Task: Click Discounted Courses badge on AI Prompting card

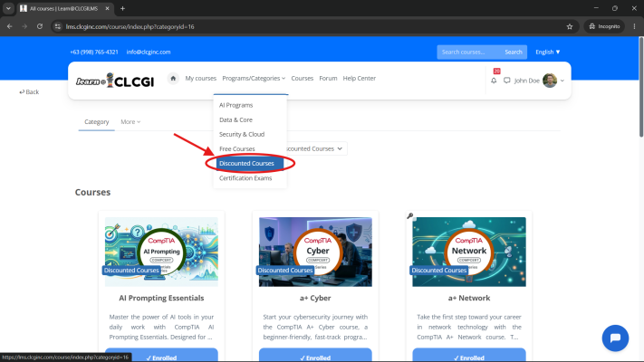Action: click(x=131, y=271)
